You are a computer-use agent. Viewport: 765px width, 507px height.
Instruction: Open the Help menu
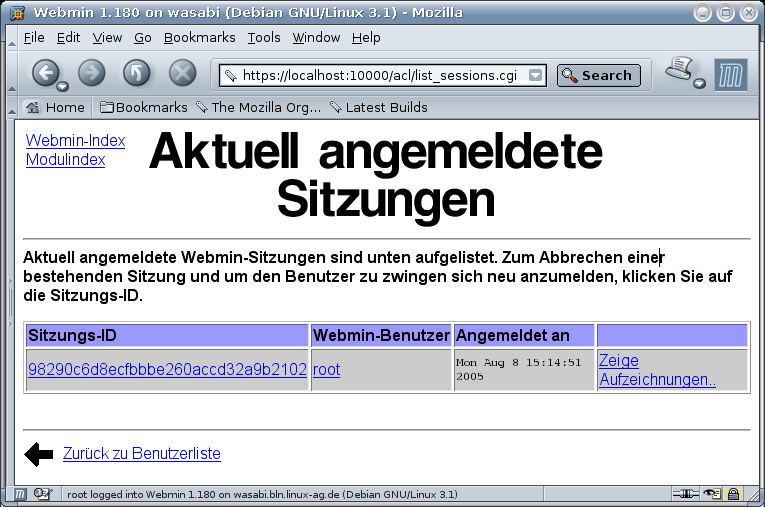pos(366,38)
